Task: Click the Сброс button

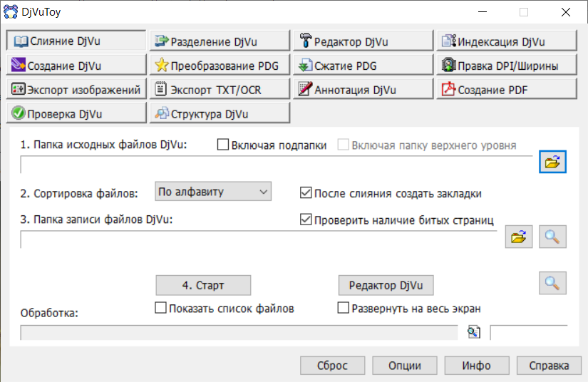Action: 332,366
